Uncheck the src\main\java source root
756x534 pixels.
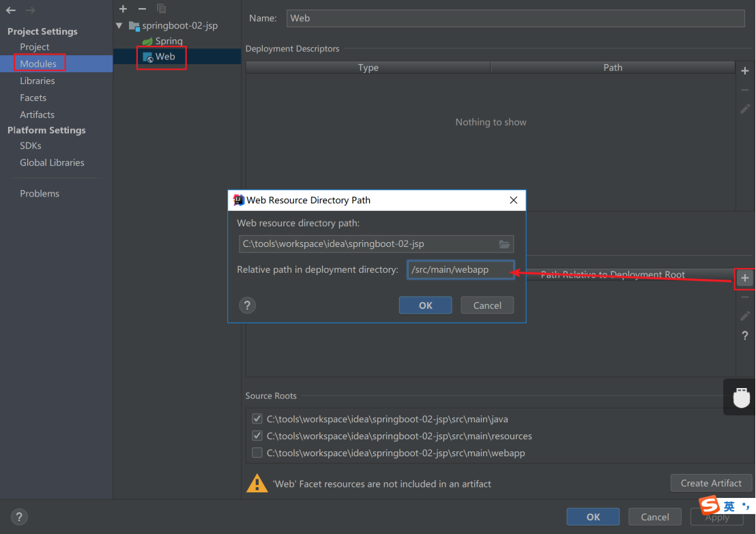pos(257,418)
